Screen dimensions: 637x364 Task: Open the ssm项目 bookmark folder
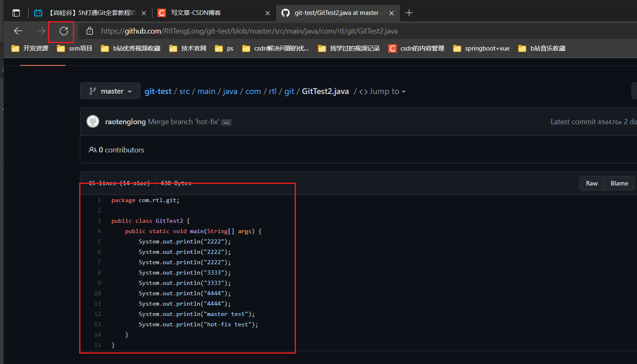75,48
